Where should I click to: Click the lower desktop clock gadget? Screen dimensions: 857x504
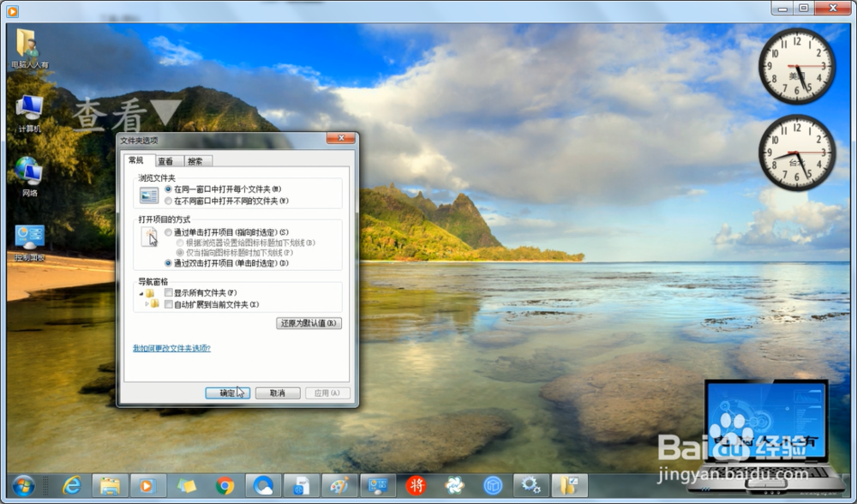797,153
